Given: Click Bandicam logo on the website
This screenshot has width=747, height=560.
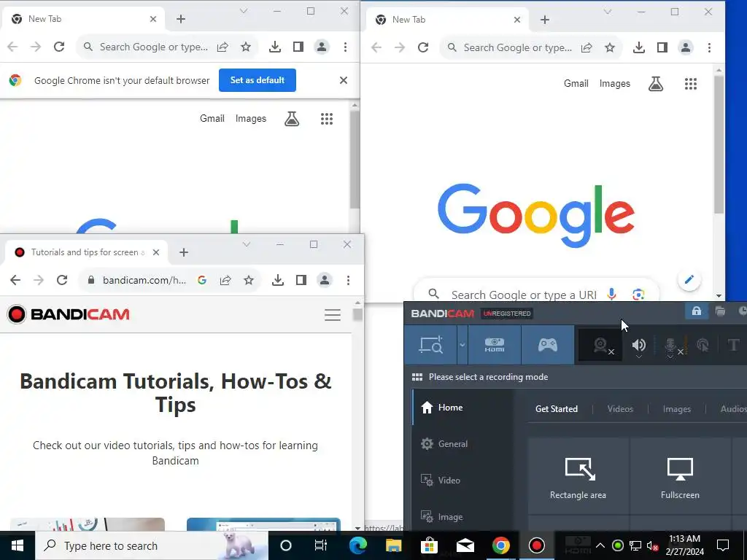Looking at the screenshot, I should pyautogui.click(x=69, y=314).
